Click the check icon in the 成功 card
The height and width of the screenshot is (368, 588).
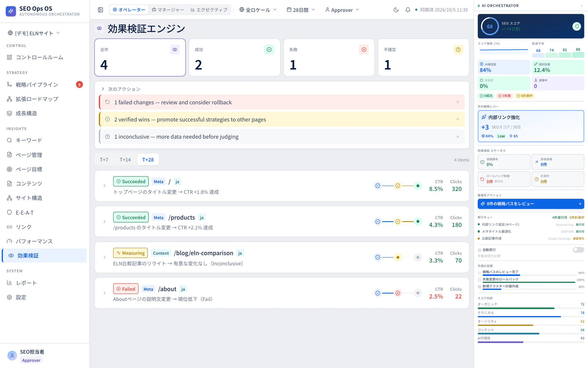[269, 49]
